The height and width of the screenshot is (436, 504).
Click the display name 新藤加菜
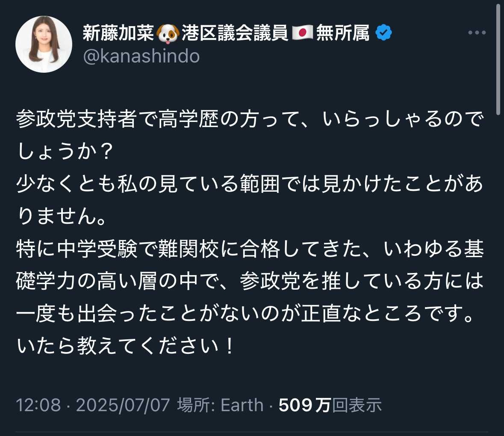click(118, 33)
